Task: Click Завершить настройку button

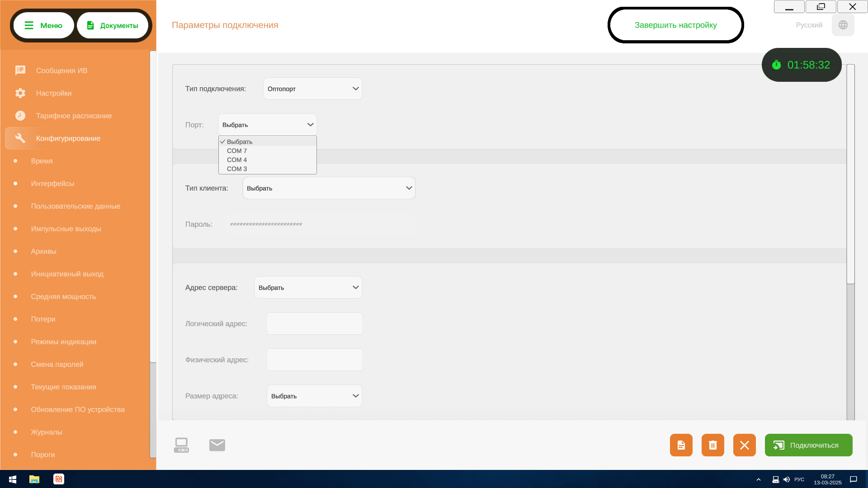Action: coord(675,25)
